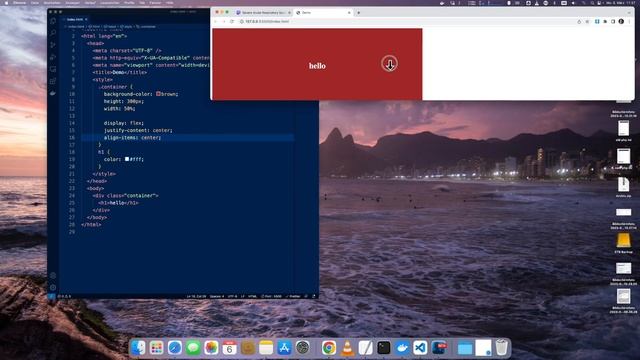
Task: Switch to the Demo tab in Chrome
Action: [x=323, y=13]
